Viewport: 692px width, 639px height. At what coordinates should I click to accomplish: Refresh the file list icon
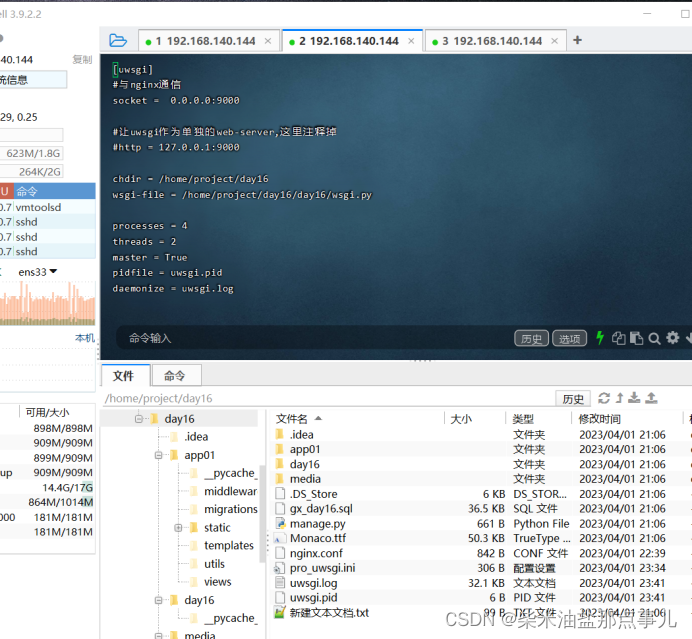[604, 398]
